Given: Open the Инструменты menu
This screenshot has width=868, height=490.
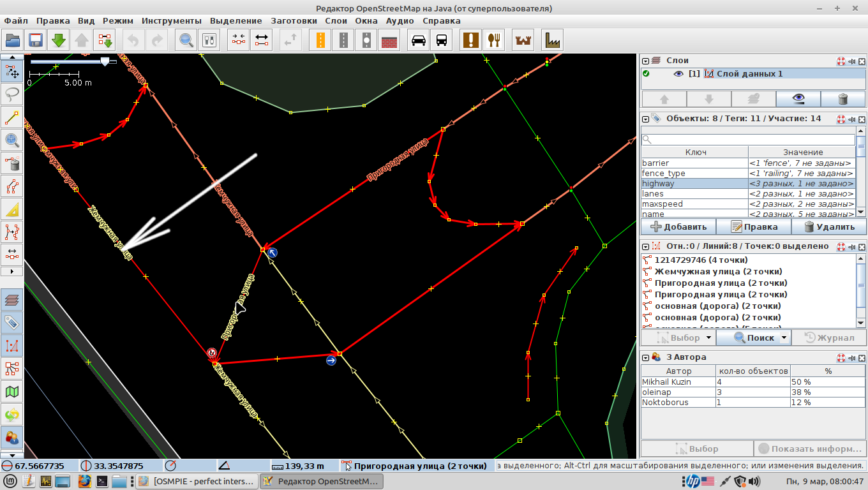Looking at the screenshot, I should tap(171, 20).
